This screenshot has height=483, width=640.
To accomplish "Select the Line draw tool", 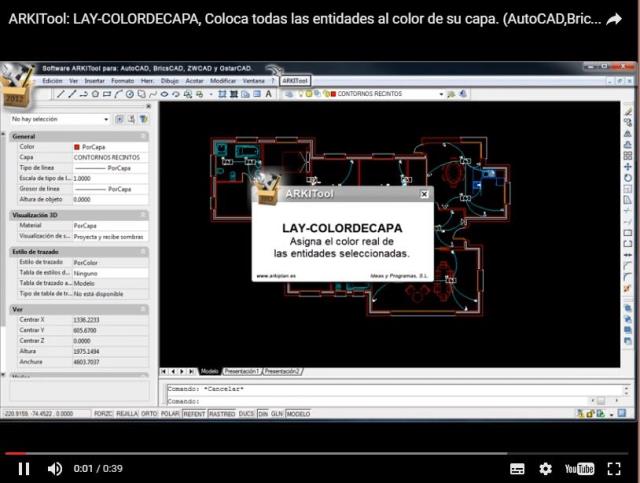I will 60,94.
